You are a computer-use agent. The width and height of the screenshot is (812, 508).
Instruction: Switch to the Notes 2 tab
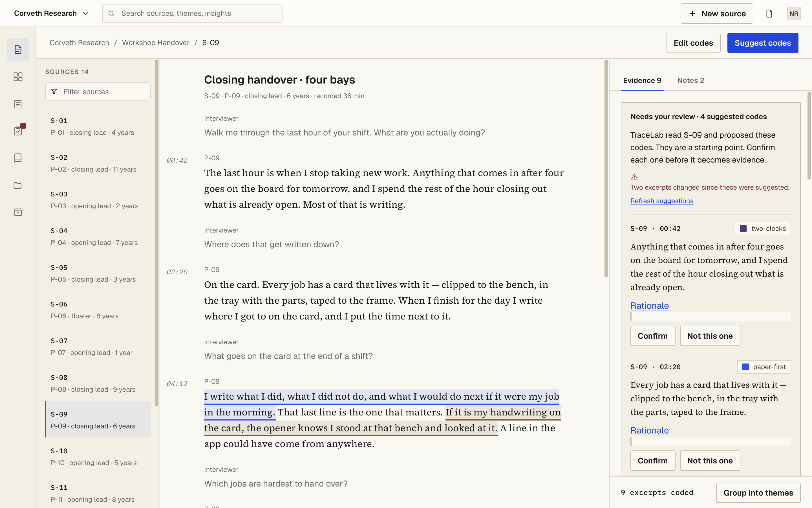coord(690,80)
